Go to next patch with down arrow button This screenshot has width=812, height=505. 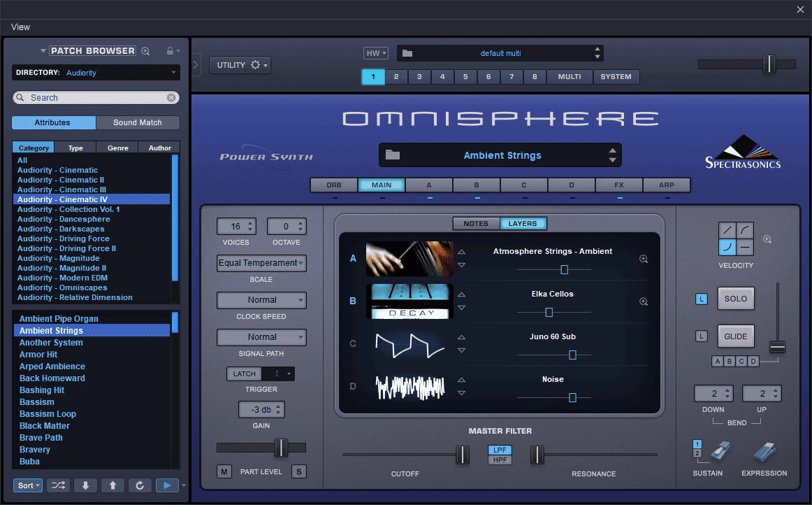tap(85, 485)
